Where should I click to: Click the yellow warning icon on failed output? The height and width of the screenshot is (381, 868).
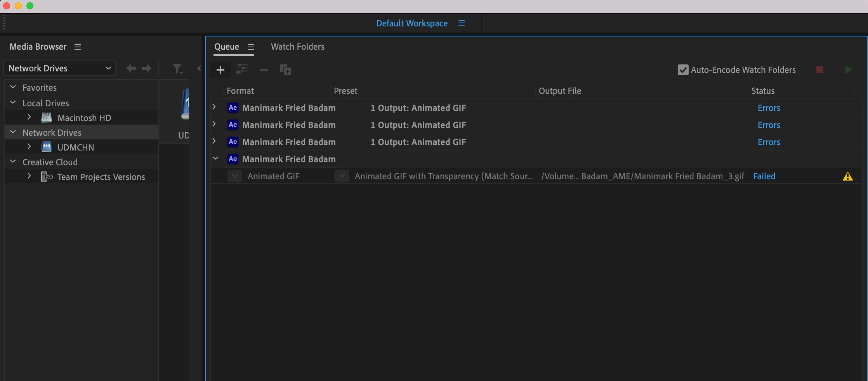[848, 177]
